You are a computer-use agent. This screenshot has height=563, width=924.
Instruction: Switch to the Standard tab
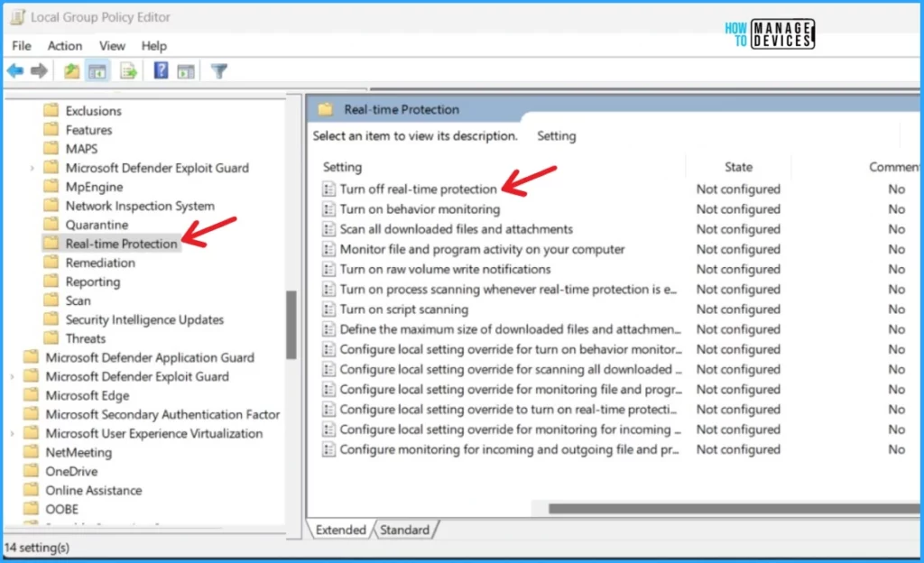(405, 530)
